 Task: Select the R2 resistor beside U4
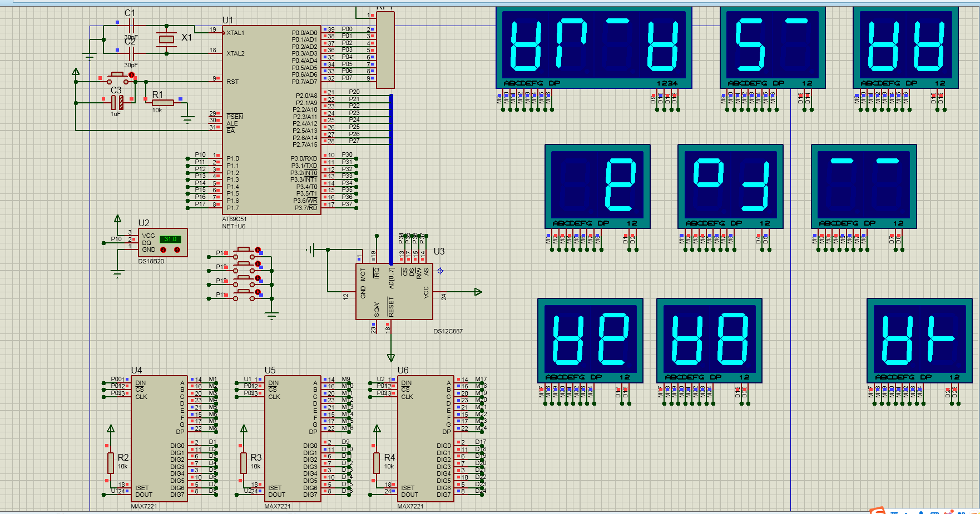(111, 462)
